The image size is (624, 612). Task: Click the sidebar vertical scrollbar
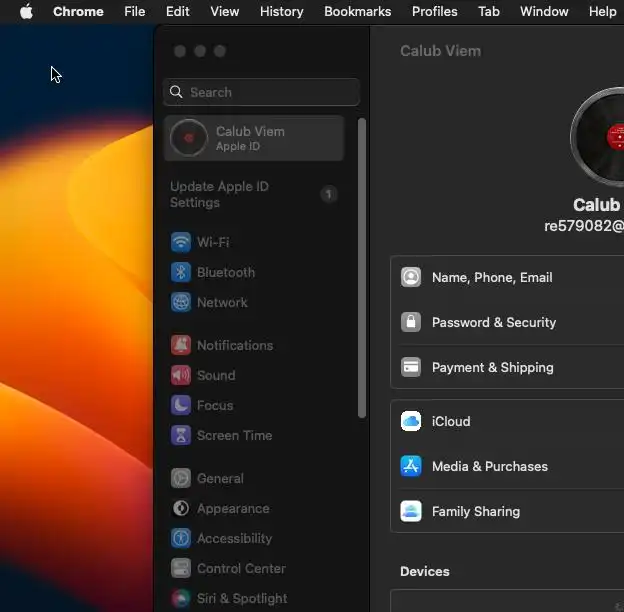tap(362, 268)
